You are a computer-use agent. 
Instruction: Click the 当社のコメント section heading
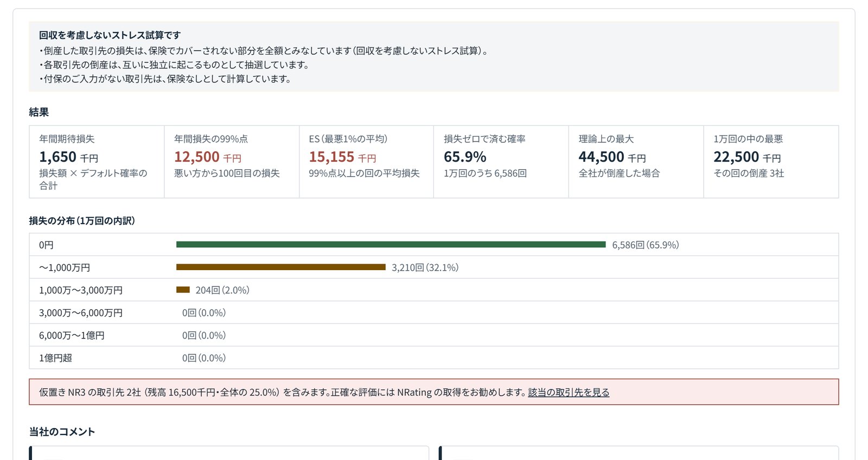(x=62, y=432)
